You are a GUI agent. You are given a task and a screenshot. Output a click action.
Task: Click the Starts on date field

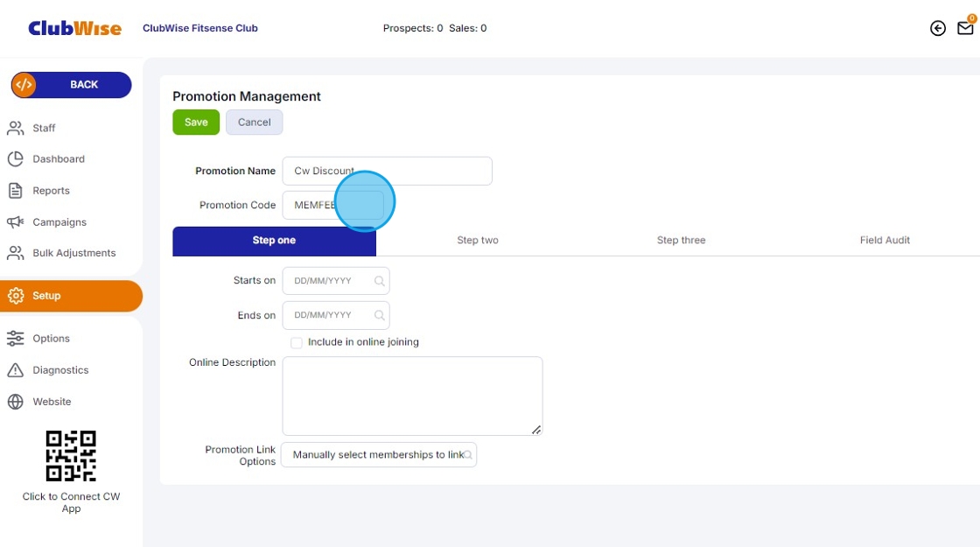pyautogui.click(x=336, y=281)
